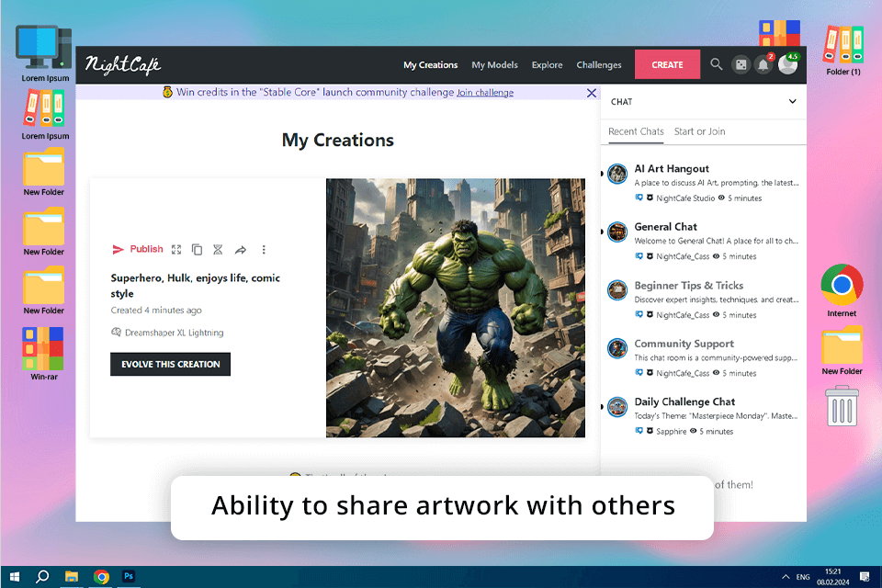Open the Daily Challenge Chat title
The image size is (882, 588).
(x=684, y=401)
